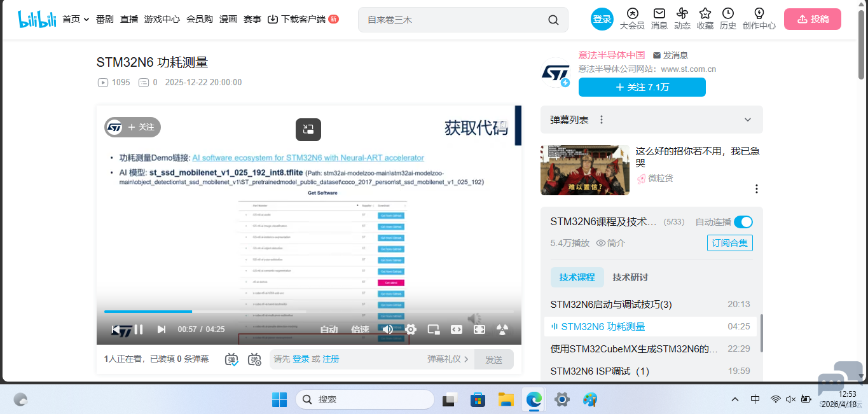Enter fullscreen mode
The height and width of the screenshot is (414, 868).
click(479, 329)
